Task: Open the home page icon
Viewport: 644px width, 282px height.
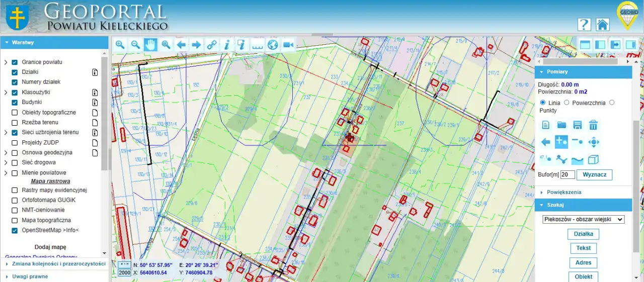Action: pyautogui.click(x=602, y=25)
